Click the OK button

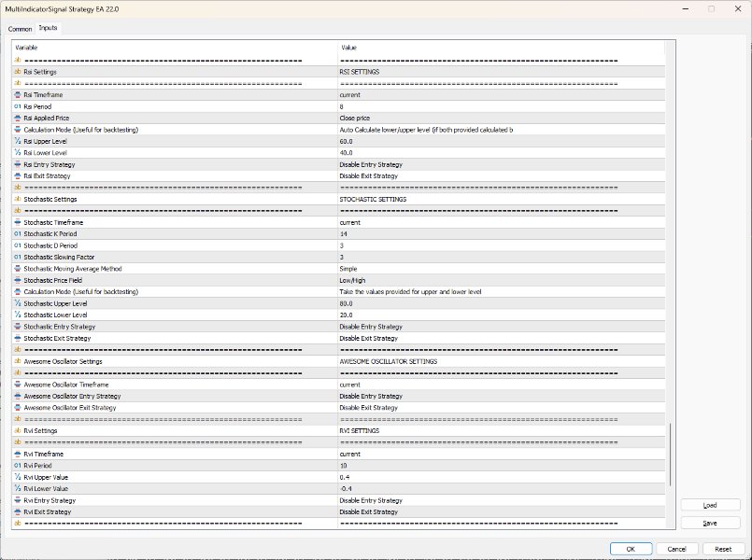[x=631, y=549]
